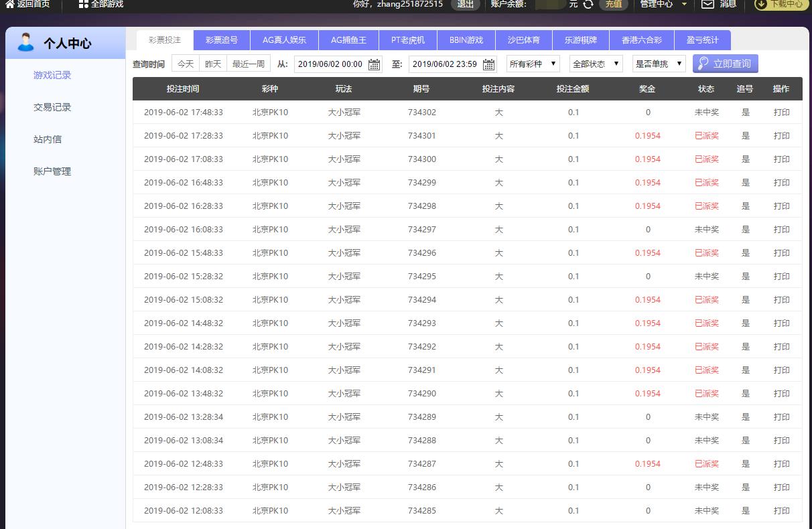Image resolution: width=812 pixels, height=529 pixels.
Task: Click the 充值 recharge button
Action: tap(613, 4)
